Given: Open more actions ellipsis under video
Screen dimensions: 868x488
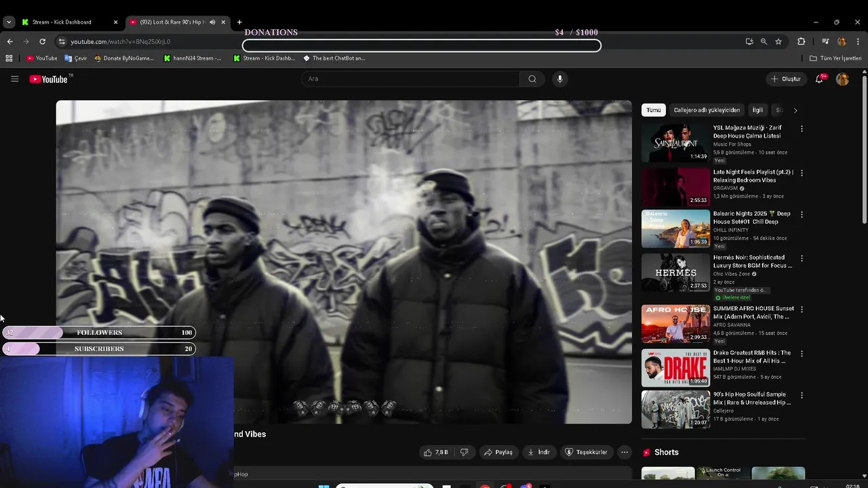Looking at the screenshot, I should [625, 452].
